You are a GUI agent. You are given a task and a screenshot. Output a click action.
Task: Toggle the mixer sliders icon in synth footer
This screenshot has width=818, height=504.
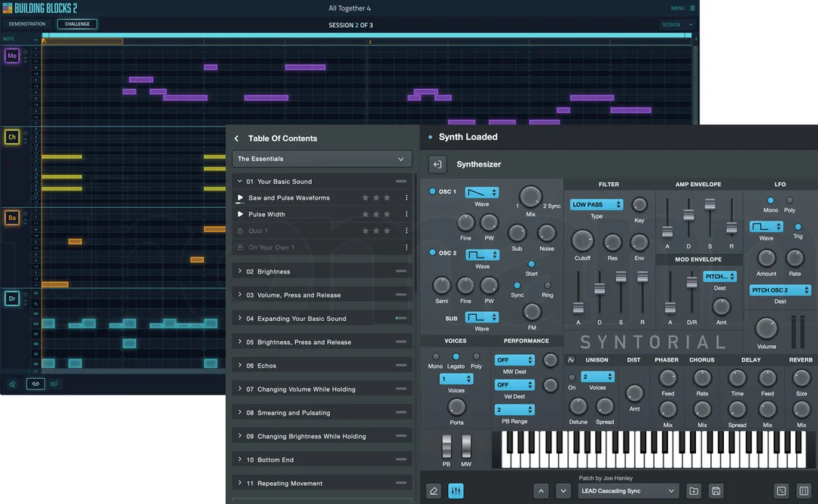(x=456, y=491)
